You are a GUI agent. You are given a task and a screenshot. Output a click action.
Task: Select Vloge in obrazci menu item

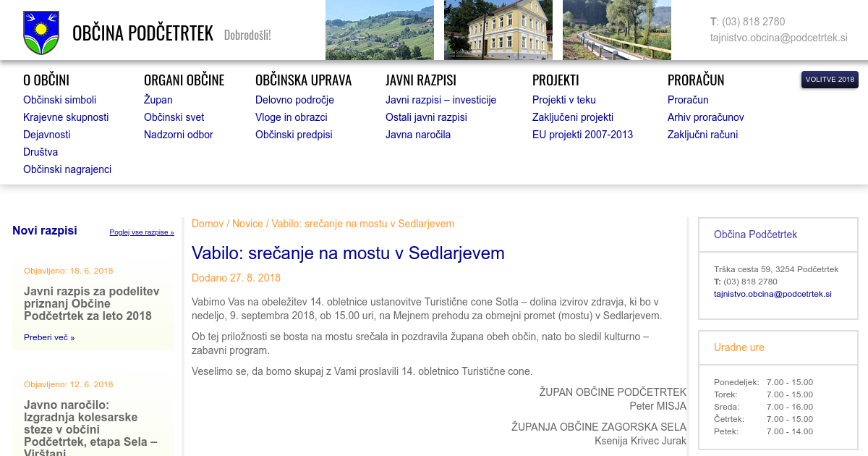click(x=291, y=117)
